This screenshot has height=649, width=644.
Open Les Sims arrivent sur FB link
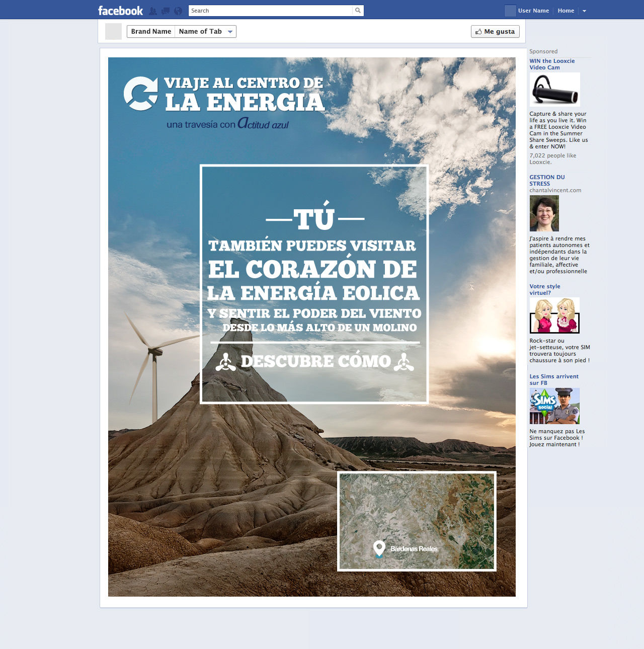[x=553, y=380]
